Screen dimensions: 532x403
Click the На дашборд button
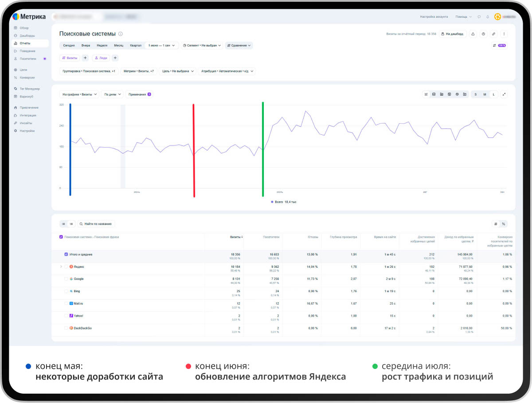(x=453, y=34)
